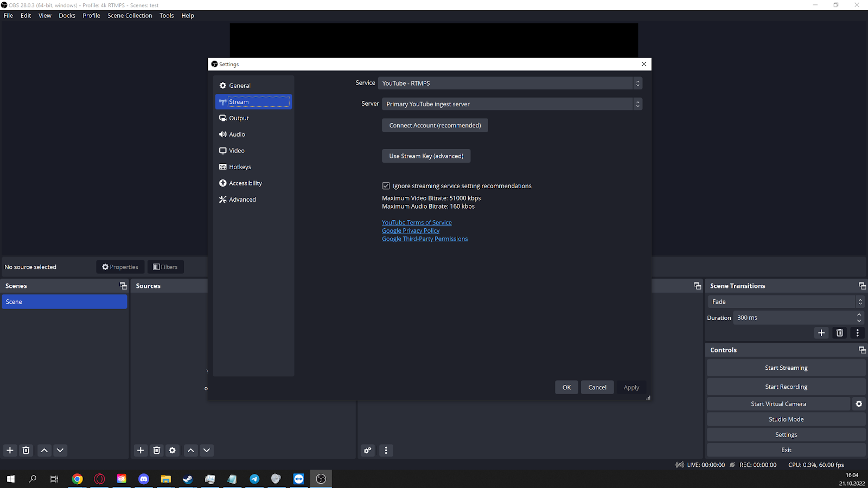
Task: Open Discord from the taskbar
Action: (x=144, y=479)
